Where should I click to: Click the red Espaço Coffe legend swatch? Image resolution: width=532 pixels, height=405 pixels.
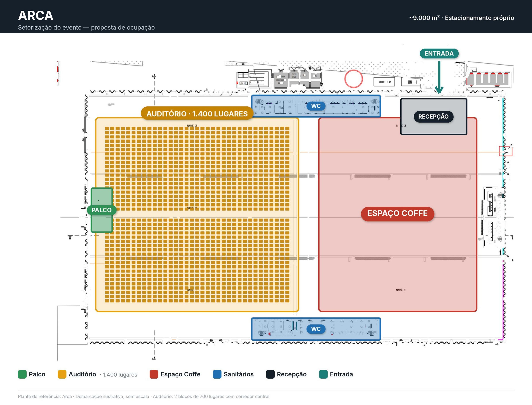[x=154, y=374]
